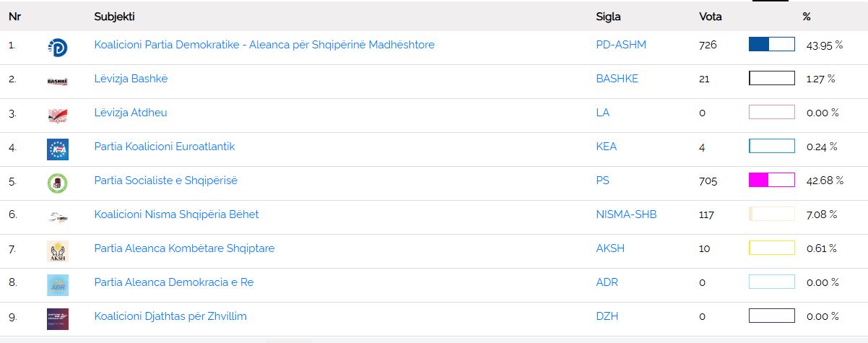Click the Nisma Shqipëria Bëhet logo
This screenshot has width=868, height=343.
point(57,217)
